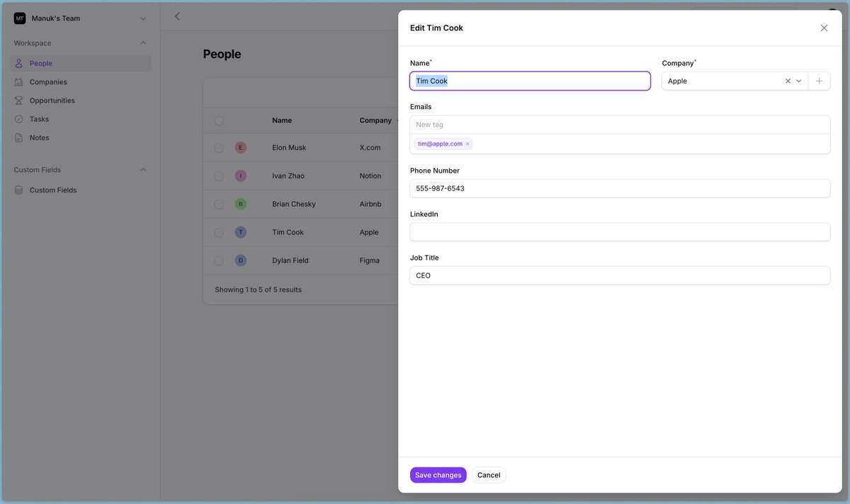This screenshot has width=850, height=504.
Task: Collapse the Custom Fields section group
Action: point(143,170)
